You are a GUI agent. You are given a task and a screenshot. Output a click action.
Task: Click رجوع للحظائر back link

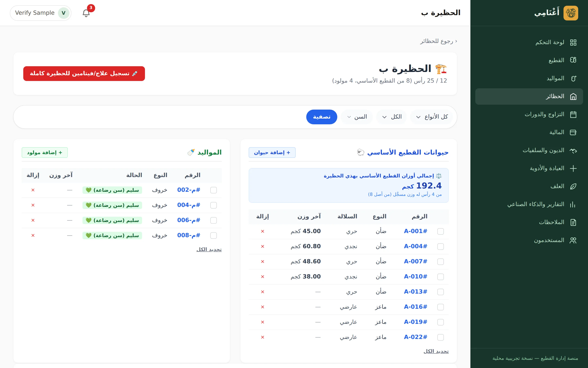click(x=439, y=41)
